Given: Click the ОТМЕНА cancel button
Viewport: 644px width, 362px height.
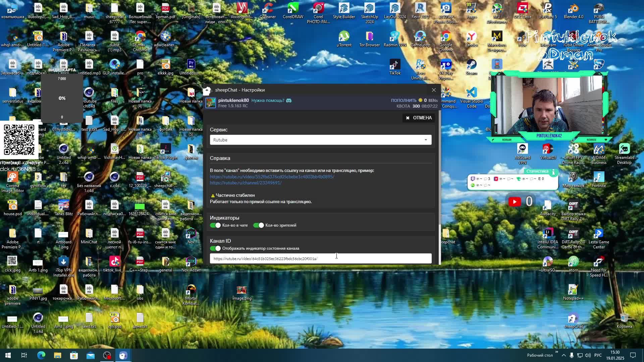Looking at the screenshot, I should coord(419,118).
